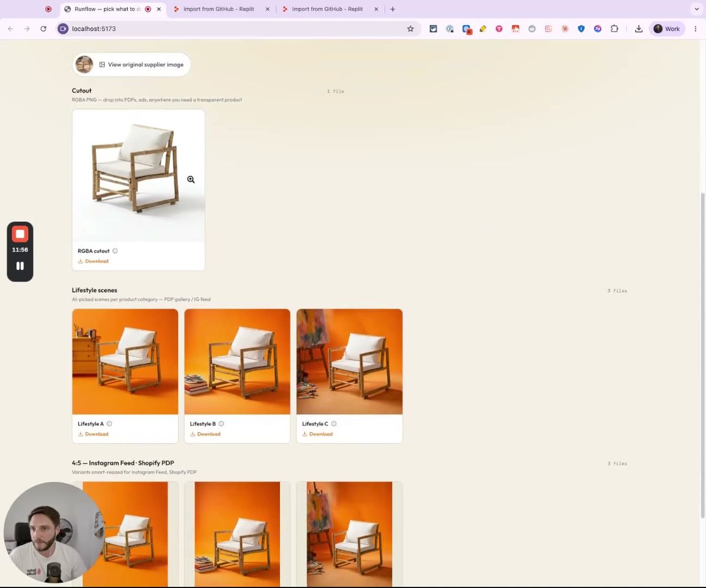Image resolution: width=706 pixels, height=588 pixels.
Task: Open the Chrome three-dot menu
Action: tap(695, 29)
